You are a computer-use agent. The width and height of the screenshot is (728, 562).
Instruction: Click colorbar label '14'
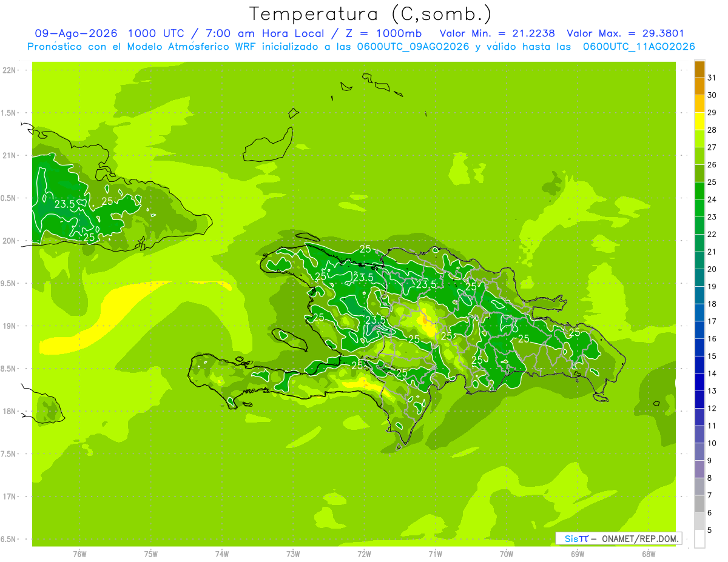coord(712,373)
